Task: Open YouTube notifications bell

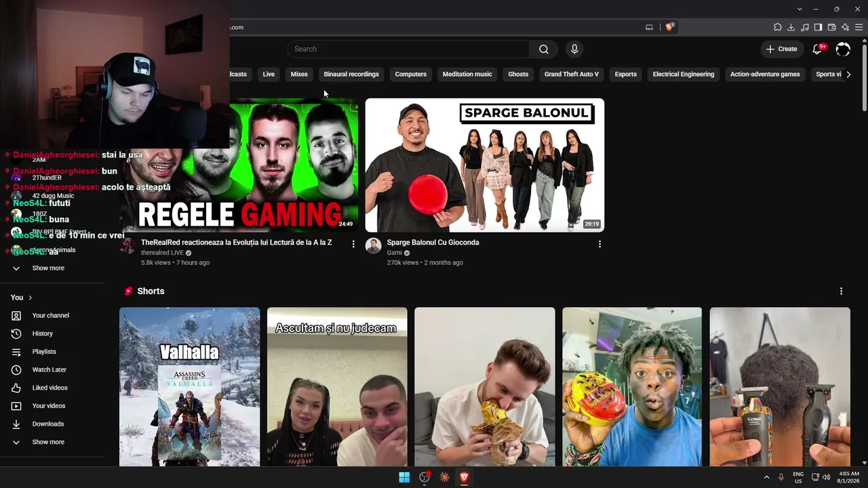Action: tap(817, 49)
